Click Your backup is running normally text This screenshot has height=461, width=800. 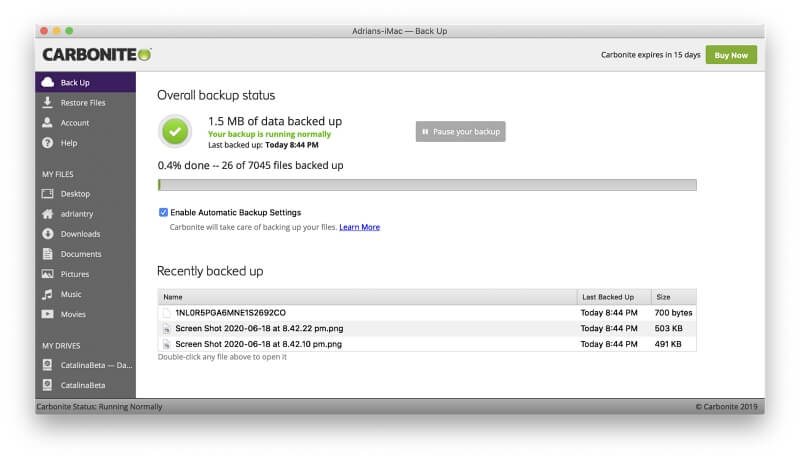[x=269, y=134]
